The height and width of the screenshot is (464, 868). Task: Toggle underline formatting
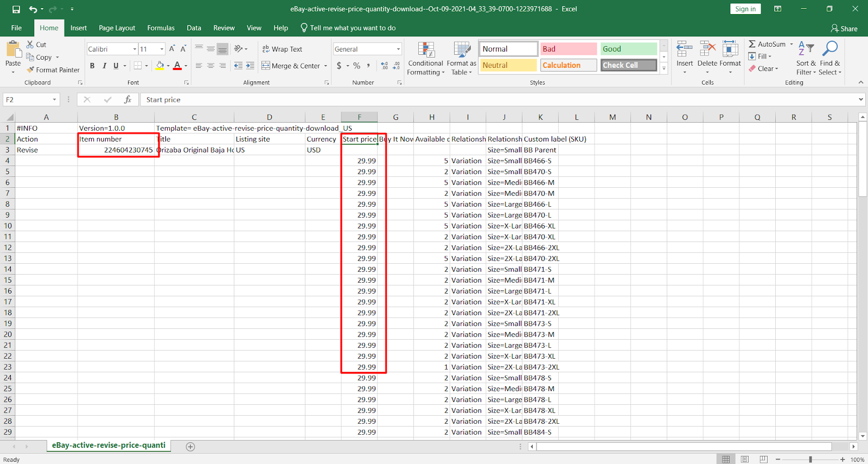(x=116, y=66)
